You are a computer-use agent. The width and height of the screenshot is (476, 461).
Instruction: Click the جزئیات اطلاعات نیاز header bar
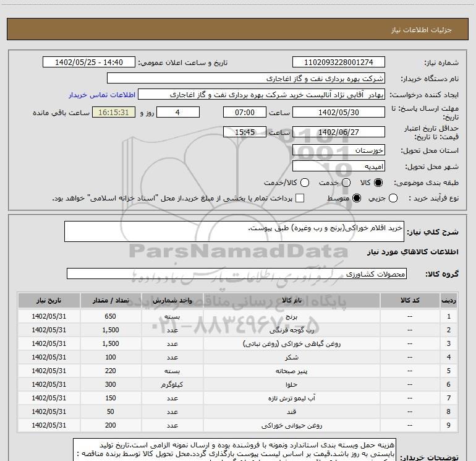tap(237, 29)
